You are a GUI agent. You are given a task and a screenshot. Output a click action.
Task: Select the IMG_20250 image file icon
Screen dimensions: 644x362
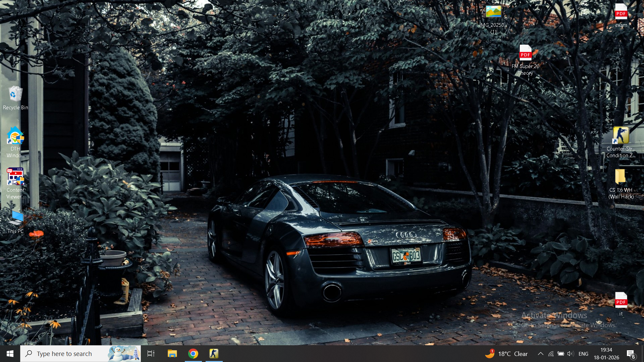[x=493, y=13]
